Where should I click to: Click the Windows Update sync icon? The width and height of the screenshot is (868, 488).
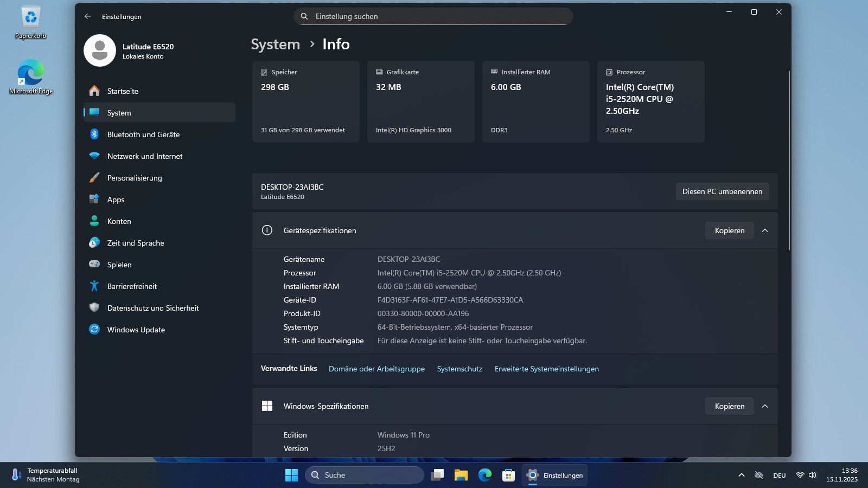click(x=94, y=329)
